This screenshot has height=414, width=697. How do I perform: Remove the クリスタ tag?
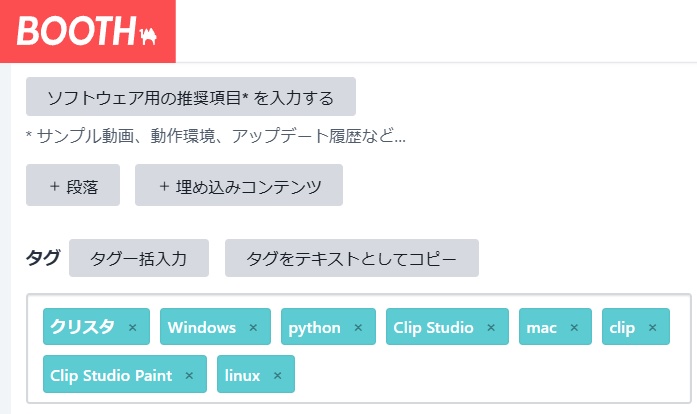(x=132, y=327)
